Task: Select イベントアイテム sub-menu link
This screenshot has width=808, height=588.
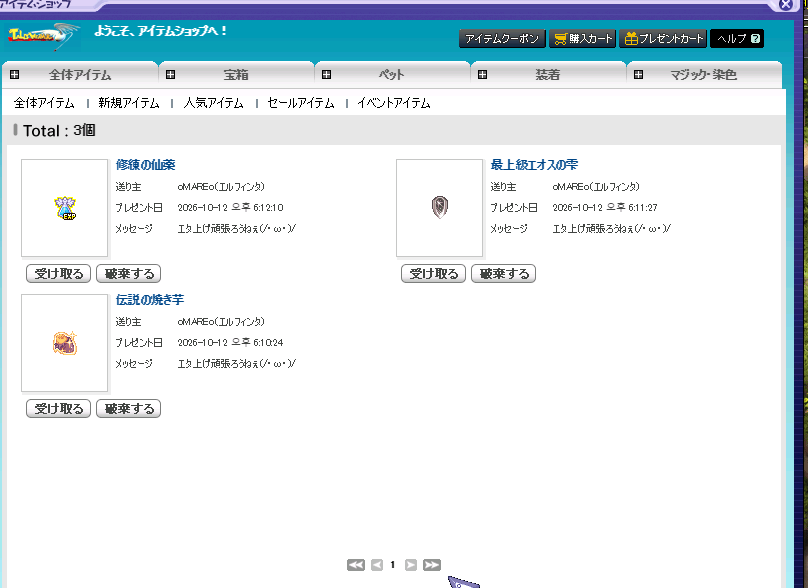Action: tap(394, 103)
